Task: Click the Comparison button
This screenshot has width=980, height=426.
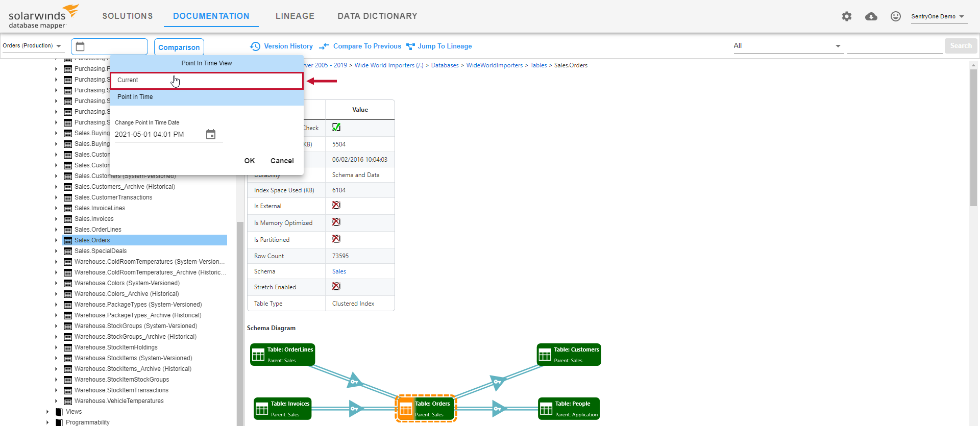Action: [179, 47]
